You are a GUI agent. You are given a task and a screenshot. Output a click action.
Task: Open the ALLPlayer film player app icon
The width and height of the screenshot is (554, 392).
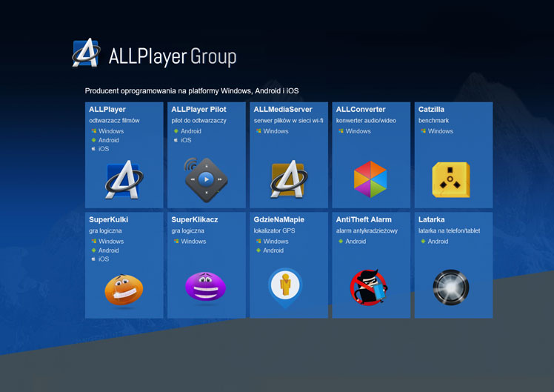(124, 179)
